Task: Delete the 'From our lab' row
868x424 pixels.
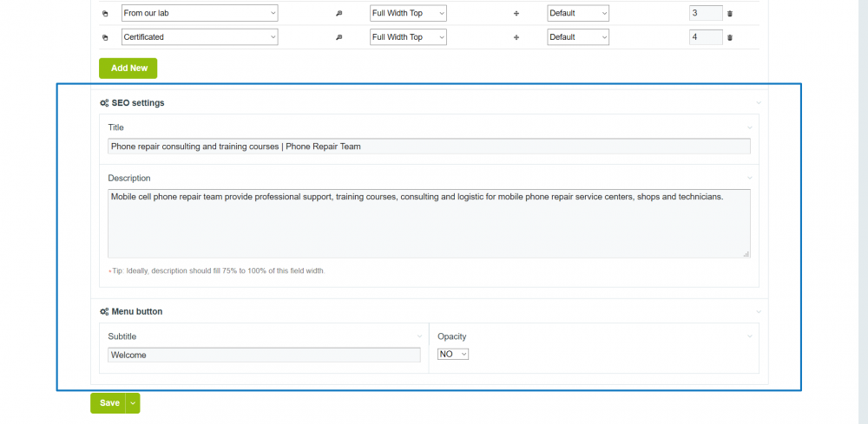Action: (730, 14)
